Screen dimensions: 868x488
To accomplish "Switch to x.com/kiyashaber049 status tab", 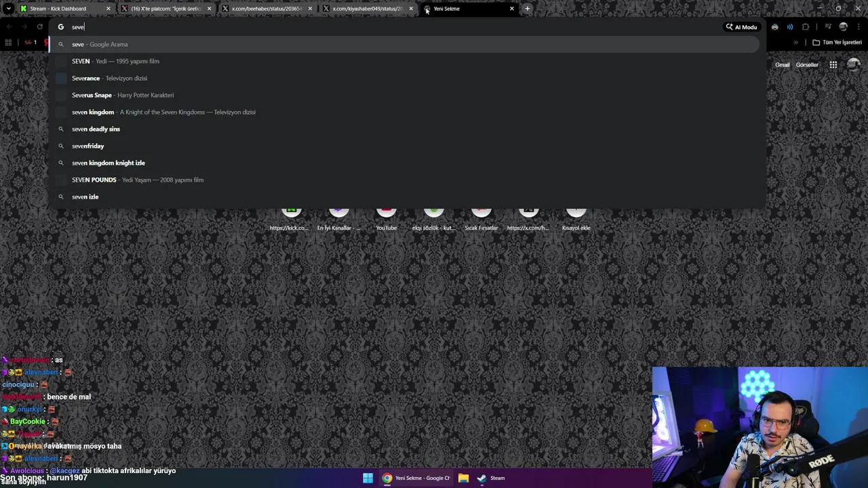I will [368, 9].
